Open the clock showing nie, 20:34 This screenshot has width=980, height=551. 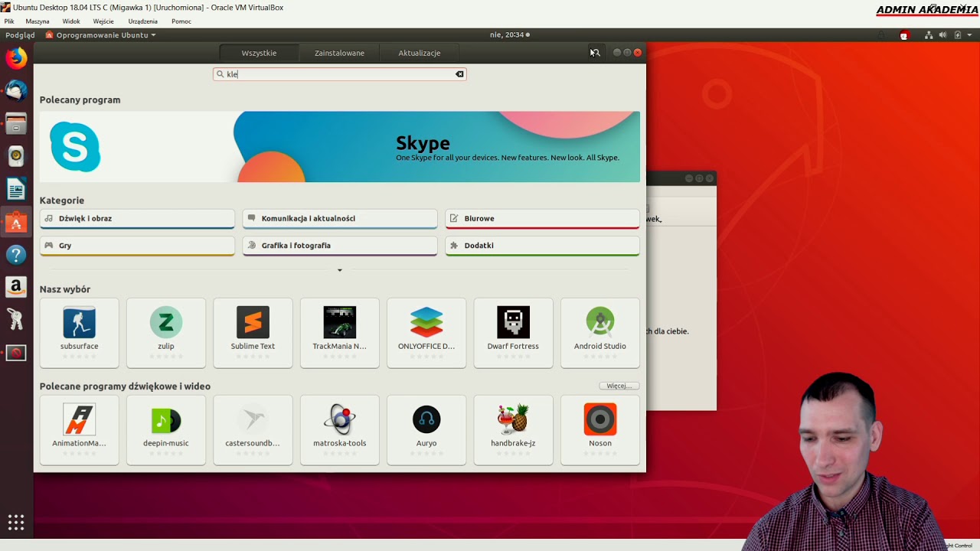509,35
